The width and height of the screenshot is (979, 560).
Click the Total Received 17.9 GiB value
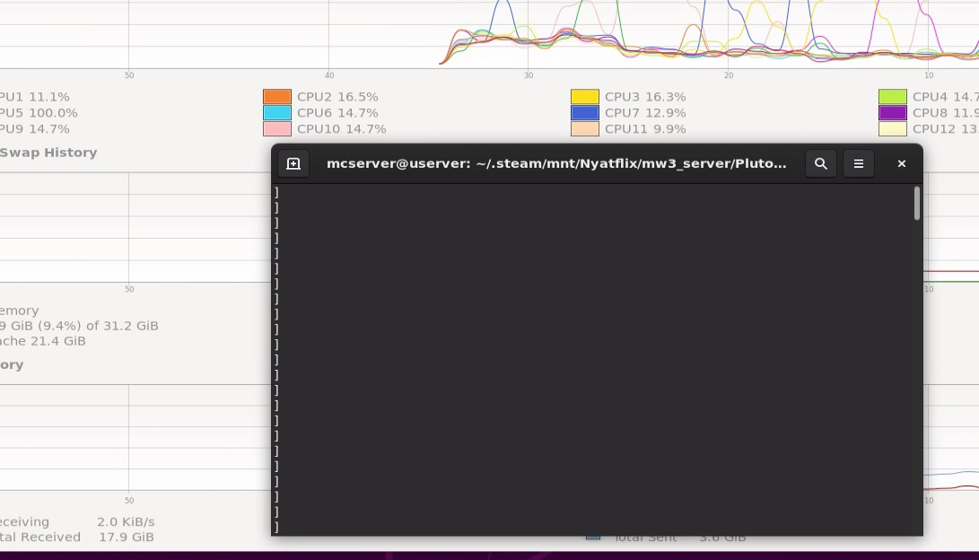(x=127, y=537)
